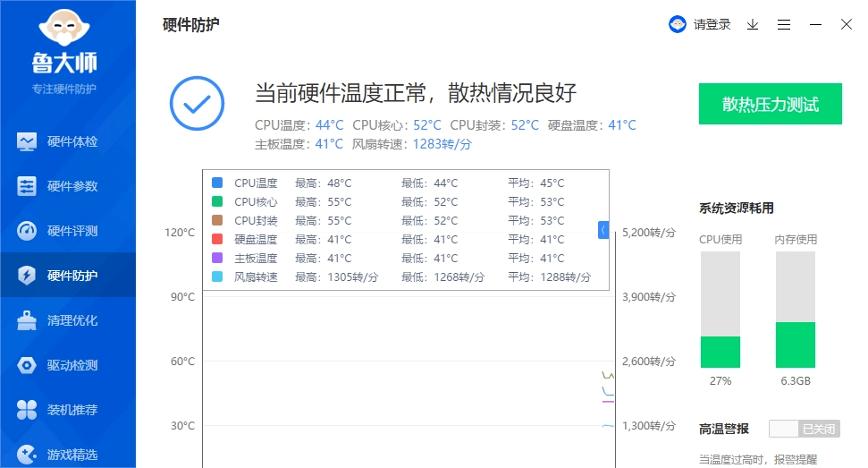Open the hamburger main menu icon
Screen dimensions: 868x468
click(x=784, y=24)
